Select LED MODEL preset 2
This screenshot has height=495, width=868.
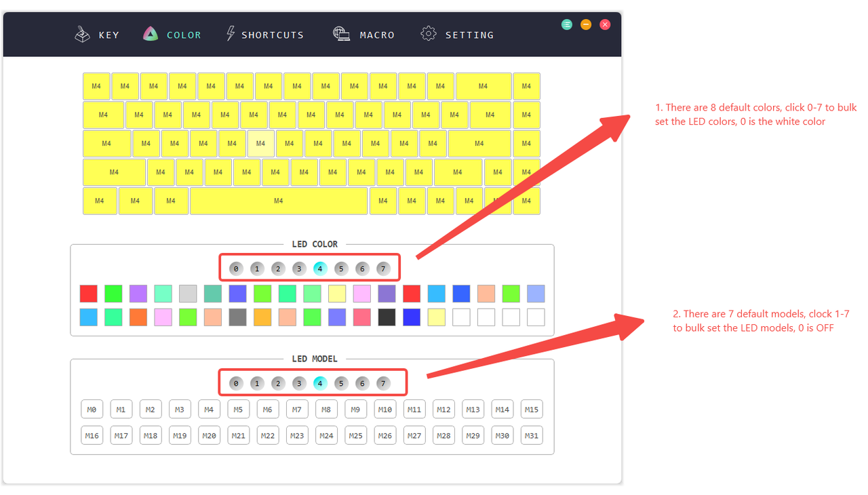coord(278,383)
